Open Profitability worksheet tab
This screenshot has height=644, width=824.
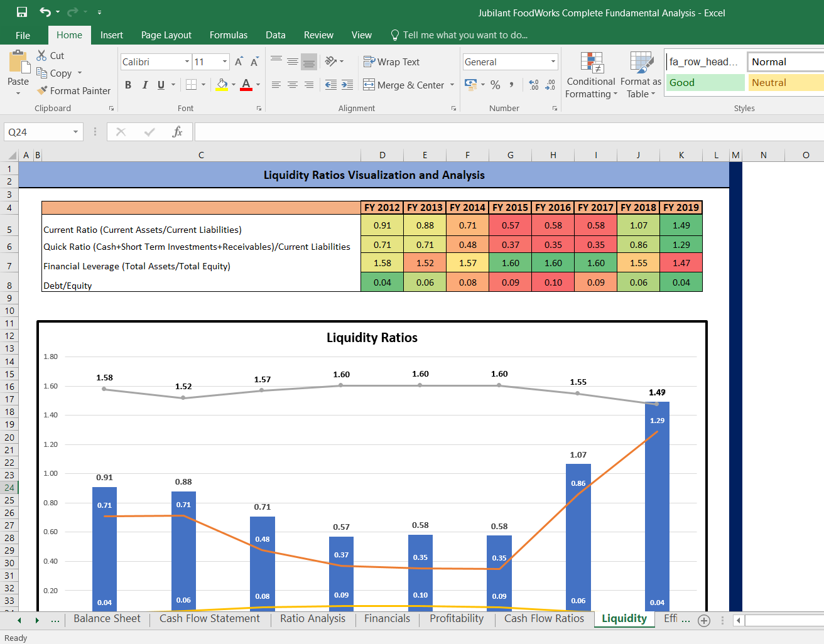coord(457,619)
